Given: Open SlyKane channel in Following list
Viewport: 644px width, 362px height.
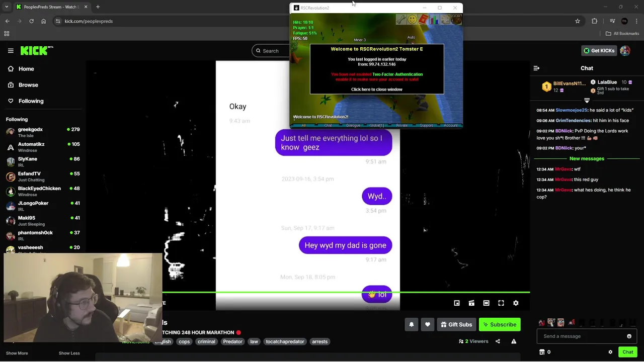Looking at the screenshot, I should (x=43, y=162).
